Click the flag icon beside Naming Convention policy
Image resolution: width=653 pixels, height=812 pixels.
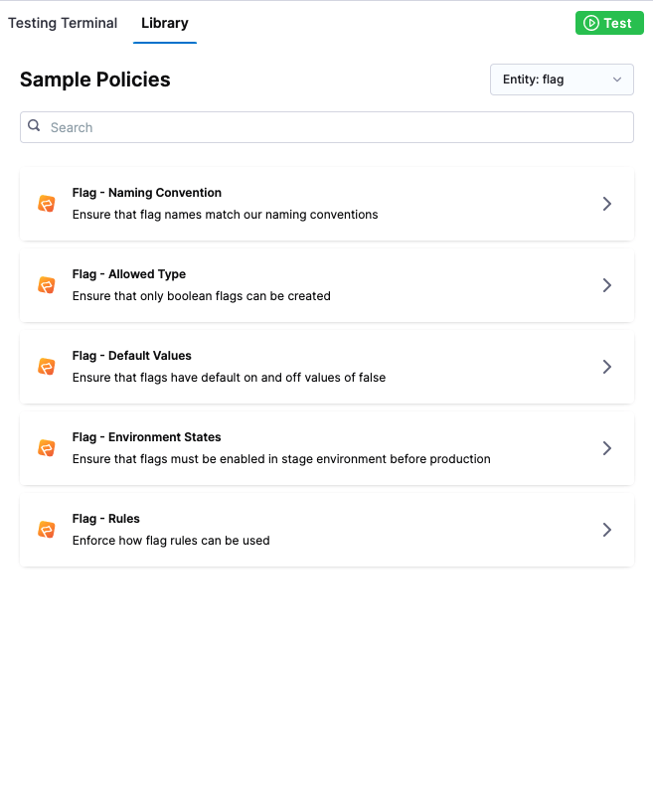click(47, 204)
